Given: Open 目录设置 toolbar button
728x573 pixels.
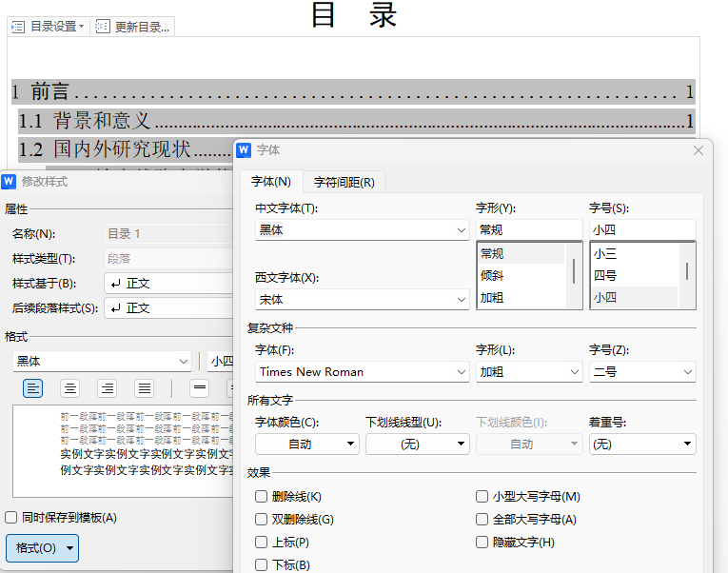Looking at the screenshot, I should (49, 27).
